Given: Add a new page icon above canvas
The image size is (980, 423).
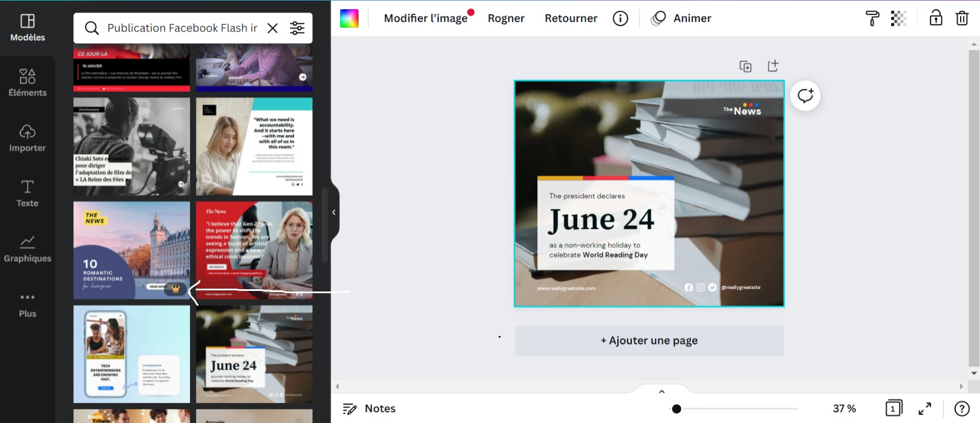Looking at the screenshot, I should 773,66.
